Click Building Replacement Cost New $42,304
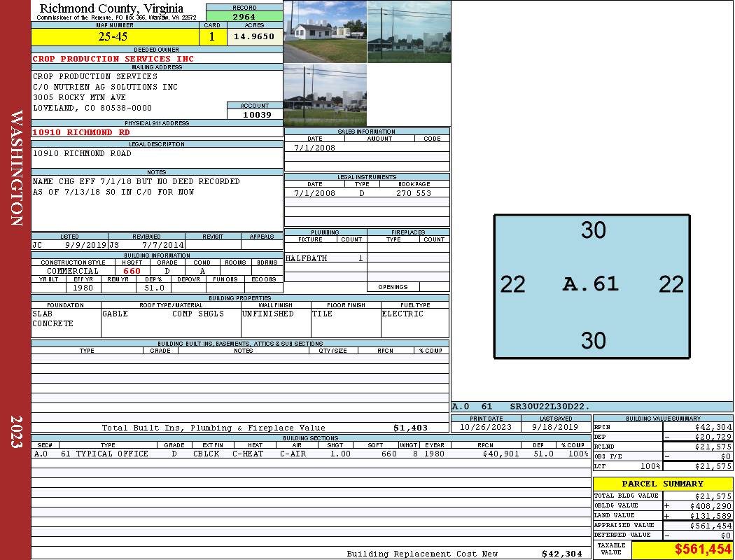The height and width of the screenshot is (560, 735). point(561,554)
